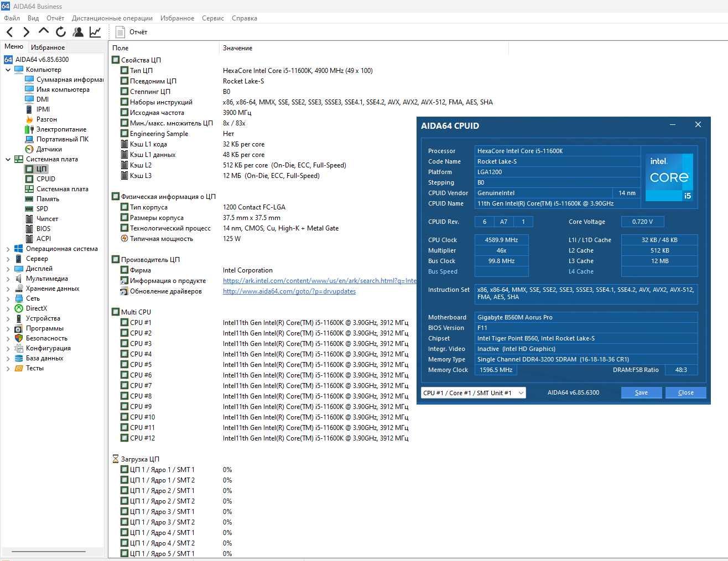Click the Устройства icon in tree
Screen dimensions: 728x561
(x=19, y=318)
